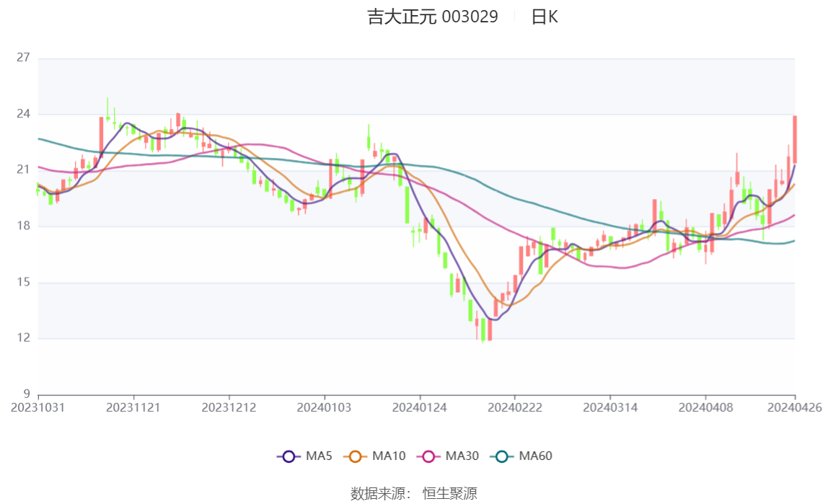This screenshot has height=504, width=828.
Task: Toggle the MA5 legend marker
Action: [289, 456]
